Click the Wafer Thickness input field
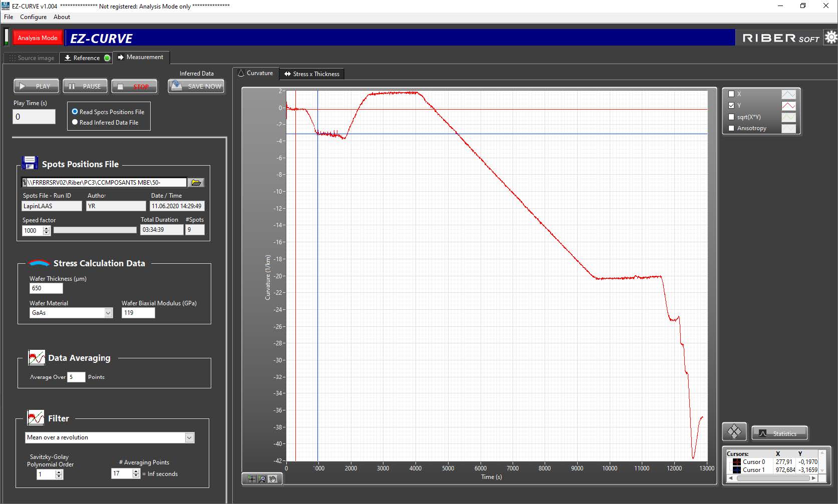 [46, 288]
